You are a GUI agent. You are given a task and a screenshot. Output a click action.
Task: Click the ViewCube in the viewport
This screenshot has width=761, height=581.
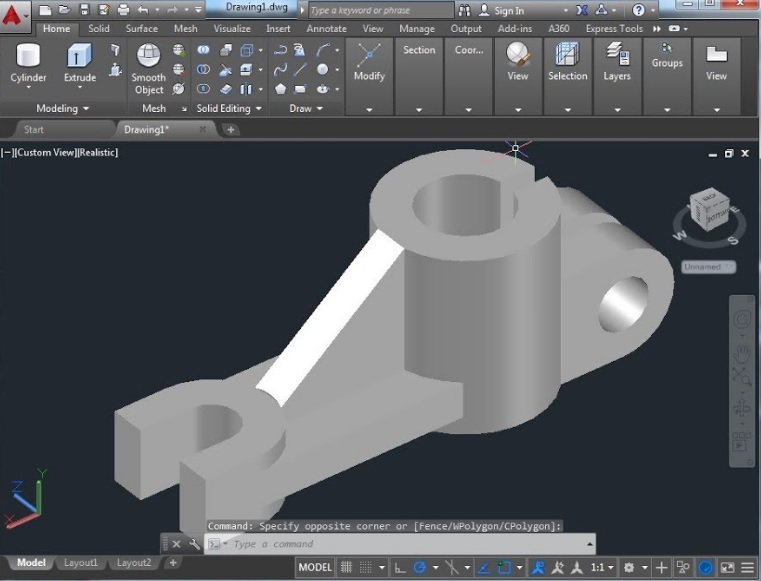point(709,211)
